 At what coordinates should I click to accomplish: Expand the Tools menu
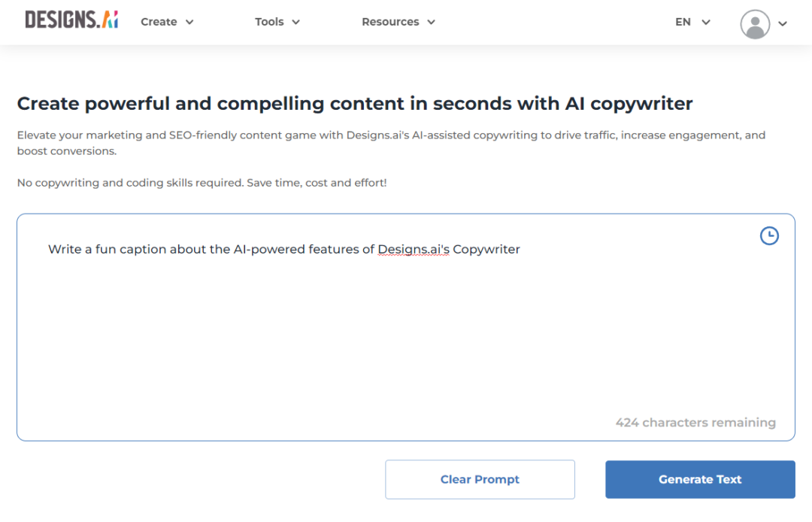click(277, 22)
